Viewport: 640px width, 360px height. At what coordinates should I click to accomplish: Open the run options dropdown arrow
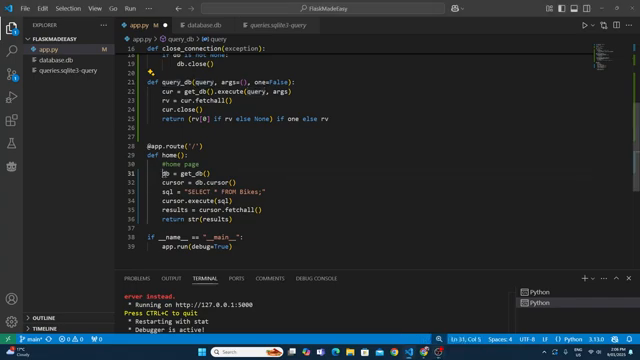pyautogui.click(x=593, y=25)
